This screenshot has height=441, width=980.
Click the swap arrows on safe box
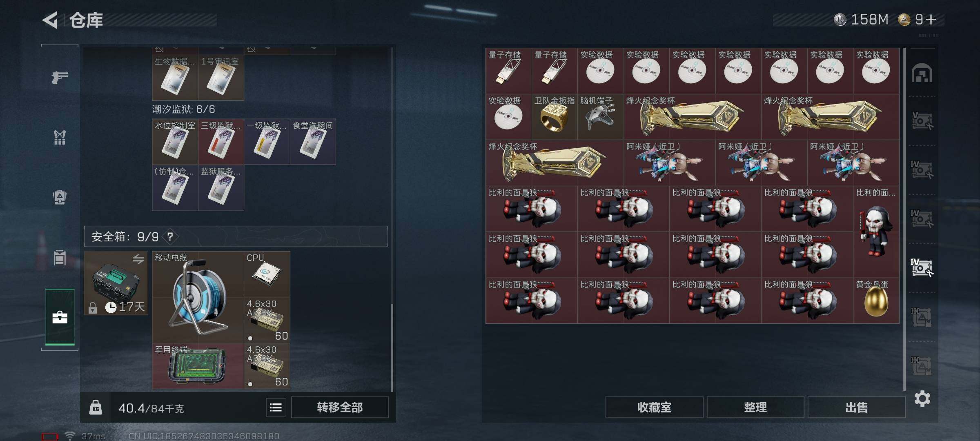pos(138,259)
